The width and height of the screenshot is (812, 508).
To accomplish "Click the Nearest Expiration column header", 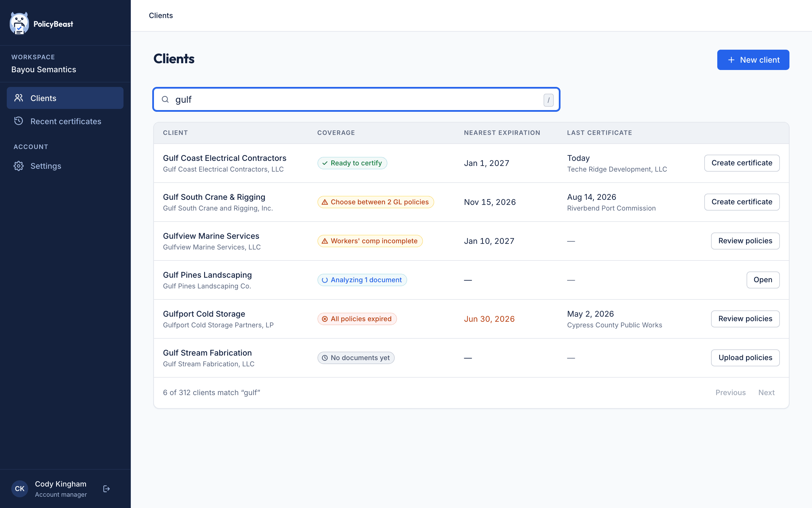I will tap(502, 133).
